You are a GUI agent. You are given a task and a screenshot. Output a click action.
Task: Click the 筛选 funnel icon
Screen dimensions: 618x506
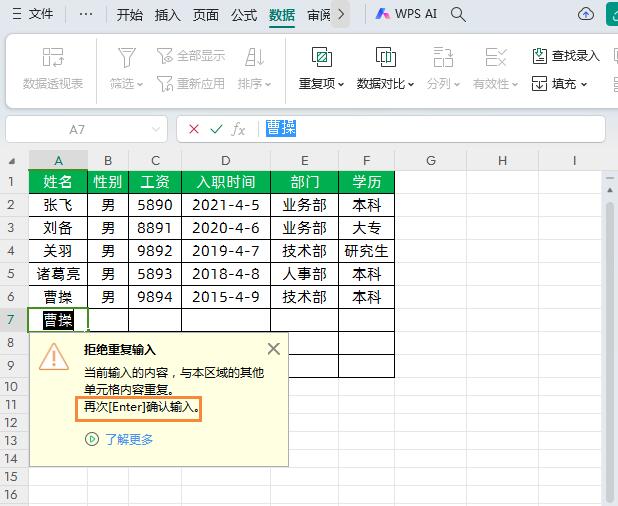127,58
